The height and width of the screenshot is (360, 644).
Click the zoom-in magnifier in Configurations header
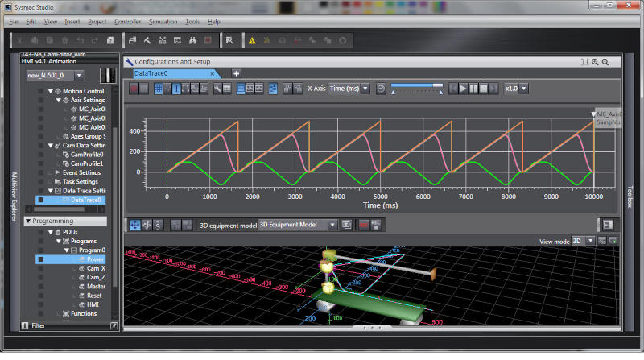click(x=595, y=62)
